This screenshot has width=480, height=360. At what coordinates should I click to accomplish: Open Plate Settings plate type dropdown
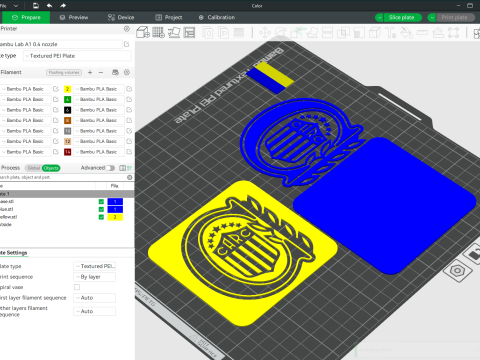coord(95,266)
